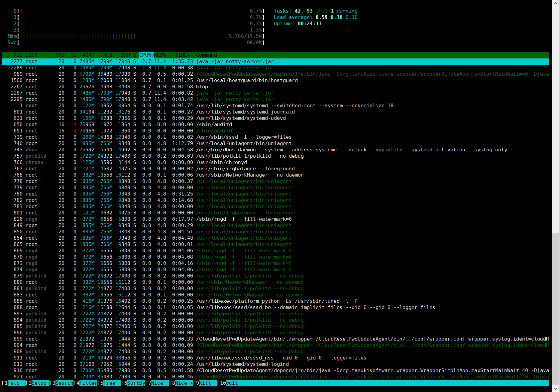Image resolution: width=559 pixels, height=392 pixels.
Task: Sort by the MEM% column header
Action: coord(160,55)
